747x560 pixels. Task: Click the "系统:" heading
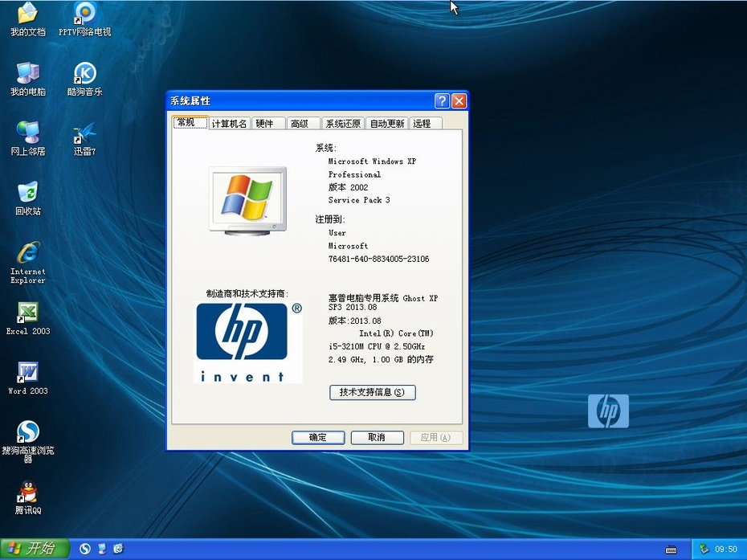[x=326, y=148]
